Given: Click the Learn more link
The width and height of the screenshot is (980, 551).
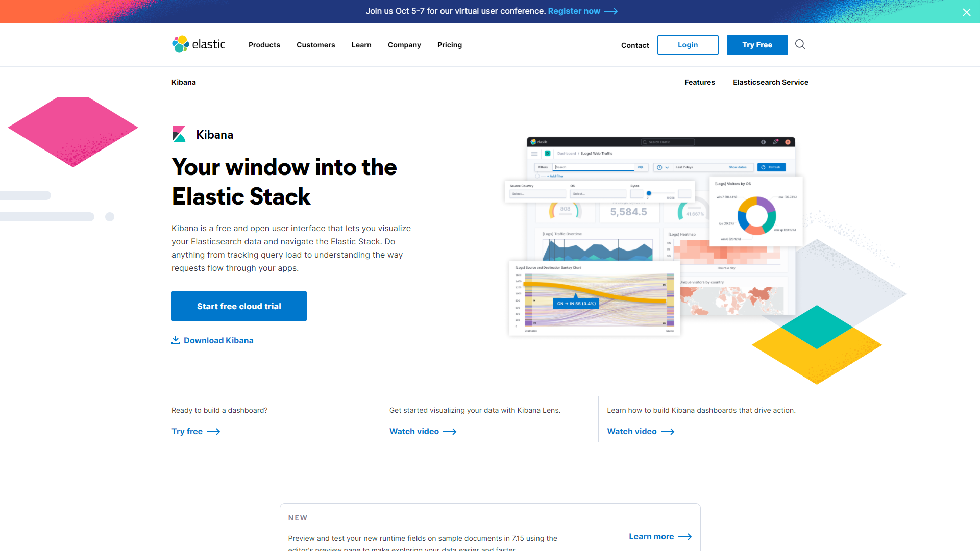Looking at the screenshot, I should (x=651, y=537).
